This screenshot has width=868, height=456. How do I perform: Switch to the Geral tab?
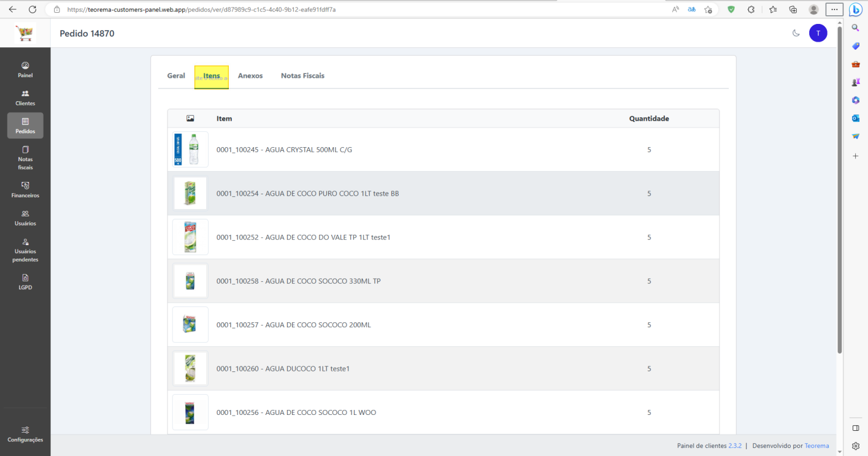(x=176, y=76)
